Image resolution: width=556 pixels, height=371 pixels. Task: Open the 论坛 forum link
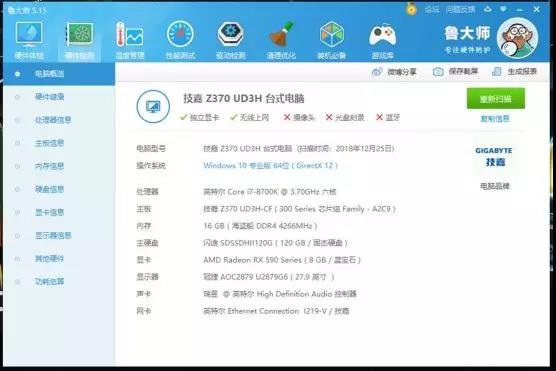click(x=432, y=10)
